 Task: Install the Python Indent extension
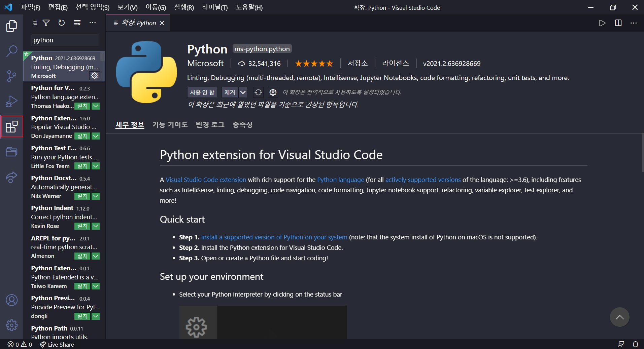(x=82, y=226)
